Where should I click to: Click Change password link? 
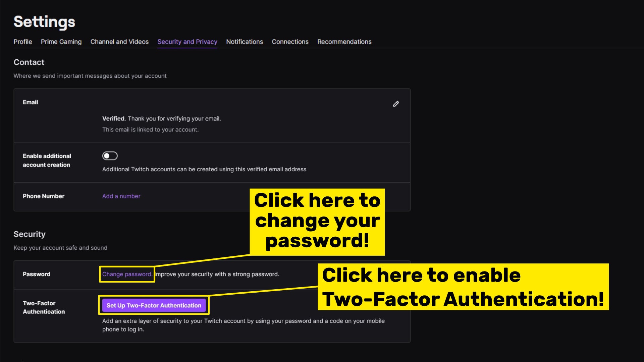(126, 274)
